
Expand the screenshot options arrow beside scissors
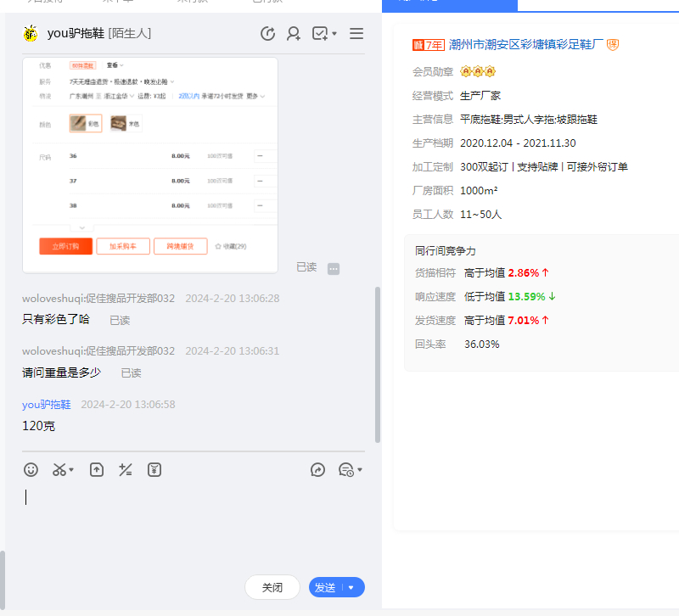click(71, 470)
